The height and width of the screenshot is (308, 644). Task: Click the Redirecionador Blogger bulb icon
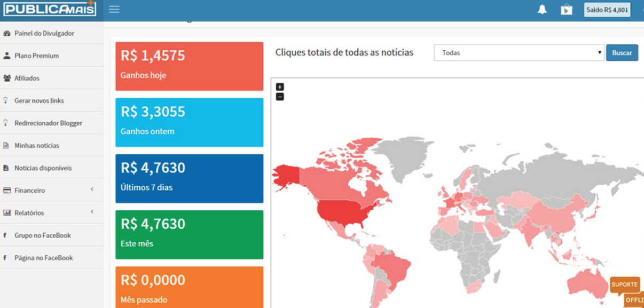point(6,123)
